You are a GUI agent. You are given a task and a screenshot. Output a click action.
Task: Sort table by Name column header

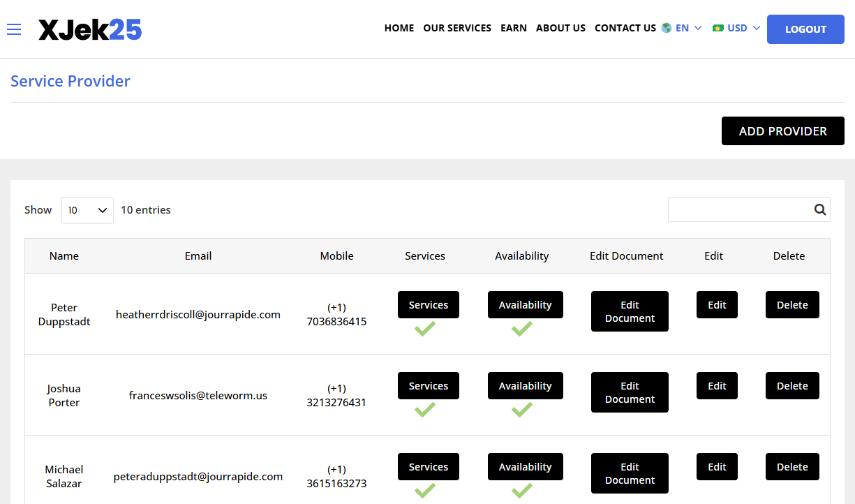click(64, 256)
